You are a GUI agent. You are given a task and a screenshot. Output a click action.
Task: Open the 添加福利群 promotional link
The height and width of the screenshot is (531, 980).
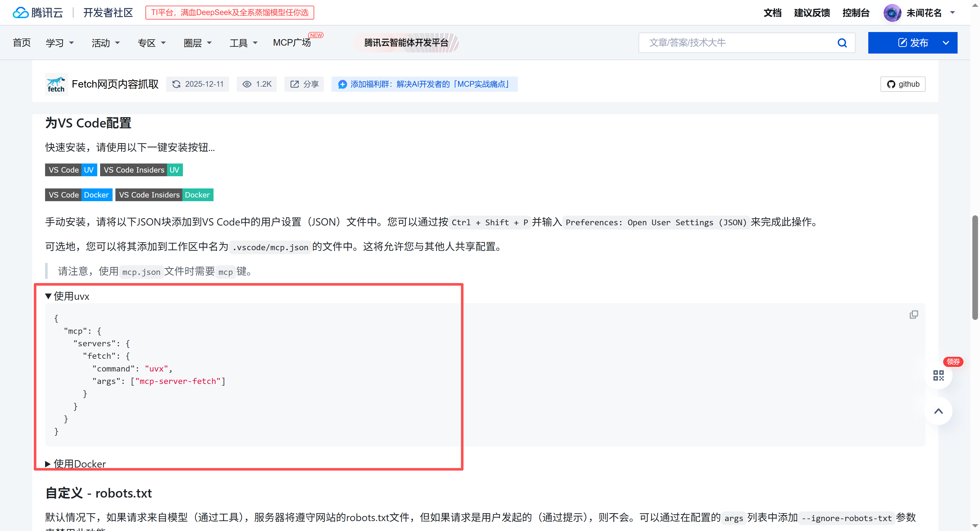click(x=424, y=84)
